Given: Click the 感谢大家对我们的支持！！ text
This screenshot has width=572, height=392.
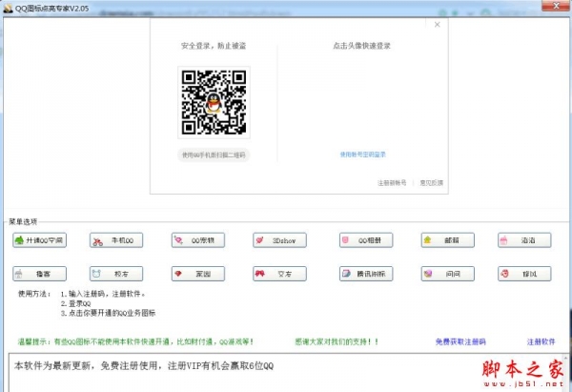Looking at the screenshot, I should (337, 342).
